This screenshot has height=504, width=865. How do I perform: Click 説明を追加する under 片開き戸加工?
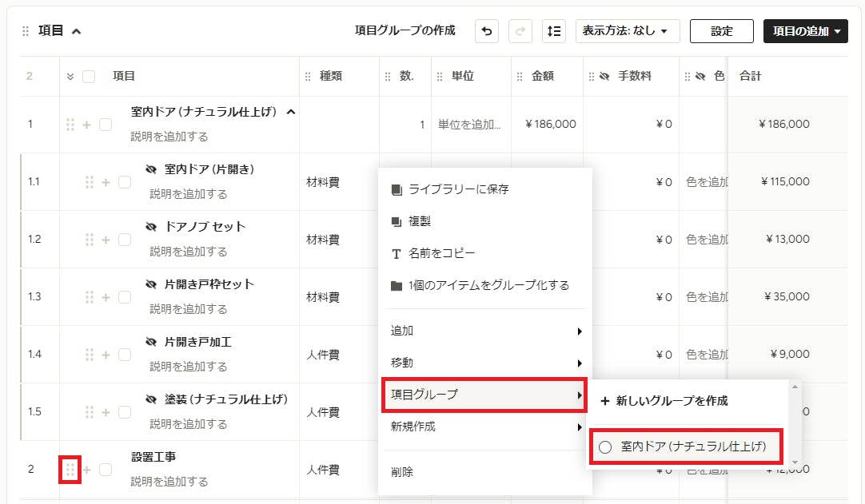pos(189,367)
